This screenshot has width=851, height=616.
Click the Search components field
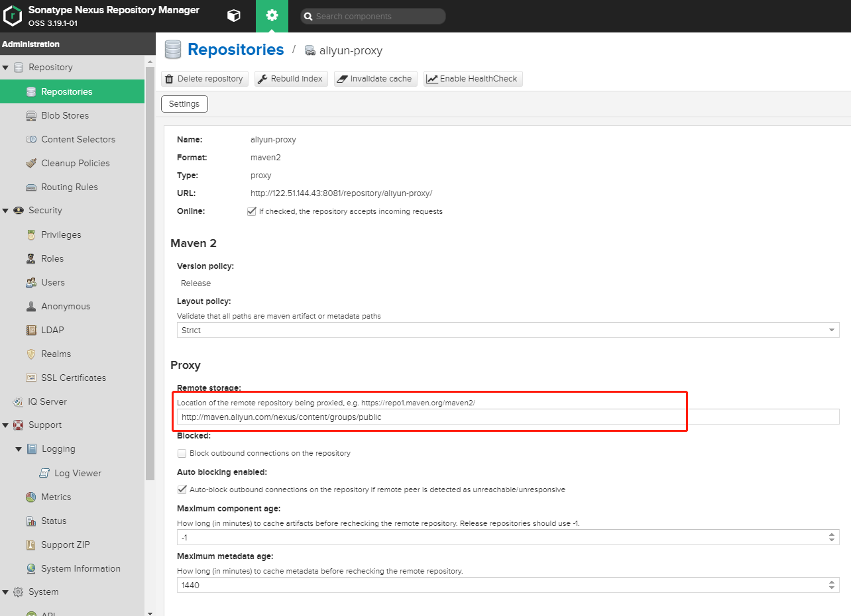373,17
